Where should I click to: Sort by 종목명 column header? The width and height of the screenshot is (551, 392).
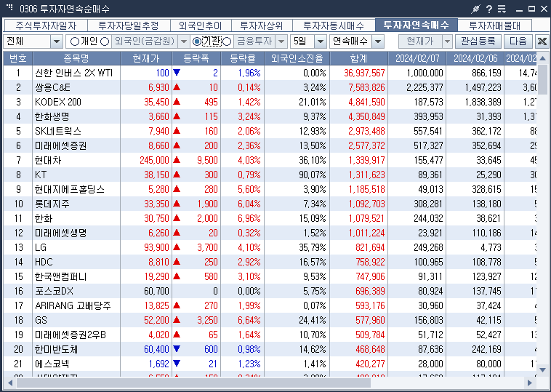76,58
